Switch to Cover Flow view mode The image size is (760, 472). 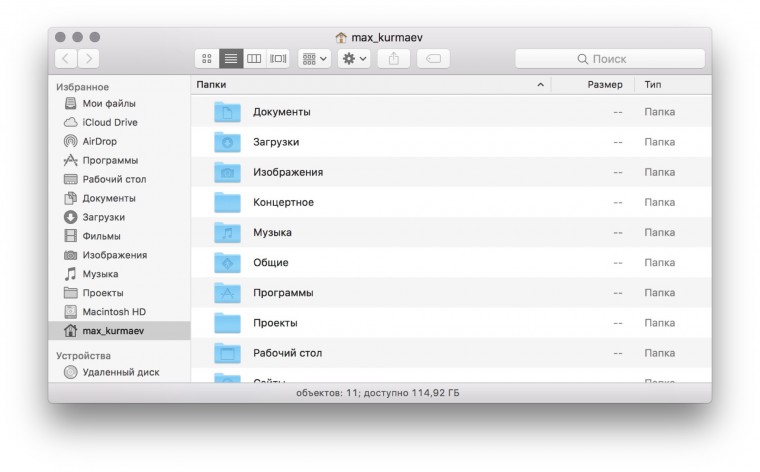pyautogui.click(x=278, y=59)
